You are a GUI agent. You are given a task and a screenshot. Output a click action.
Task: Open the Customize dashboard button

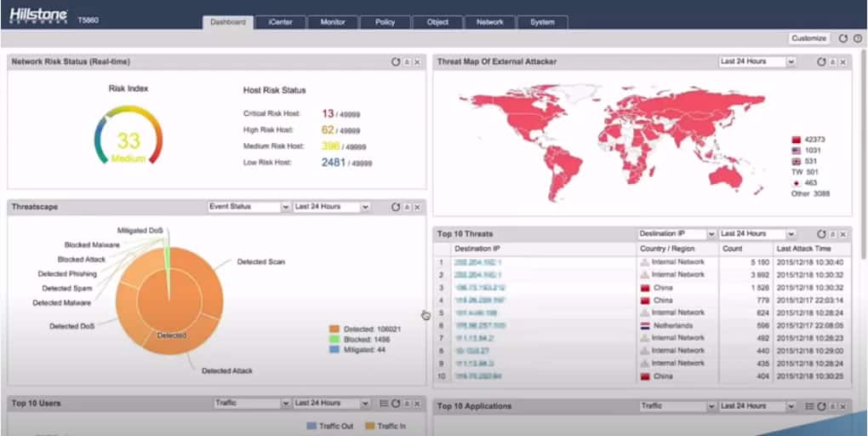click(808, 38)
